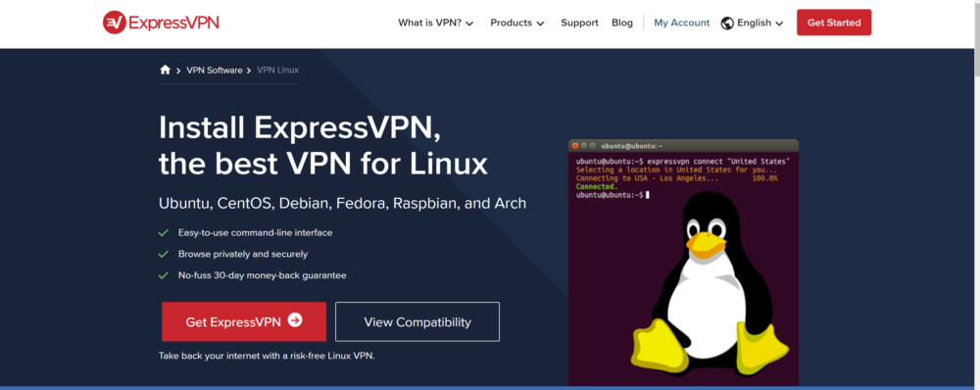Click the Install ExpressVPN heading
The image size is (980, 390).
click(x=323, y=146)
